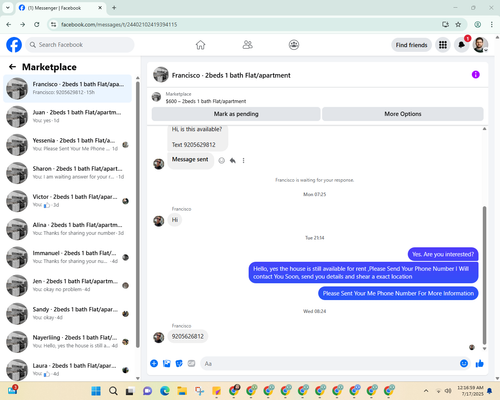Image resolution: width=500 pixels, height=400 pixels.
Task: Open the Groups icon in top navigation
Action: click(x=294, y=45)
